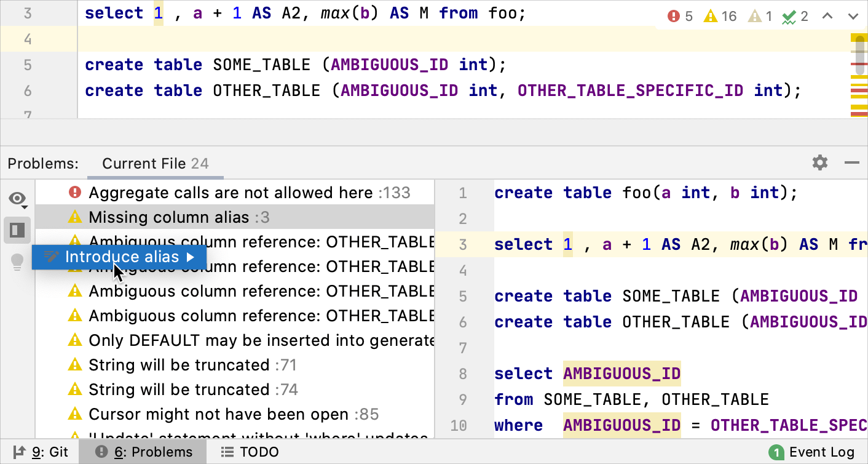Click the green inspections checkmark showing 2
This screenshot has width=868, height=464.
point(796,16)
